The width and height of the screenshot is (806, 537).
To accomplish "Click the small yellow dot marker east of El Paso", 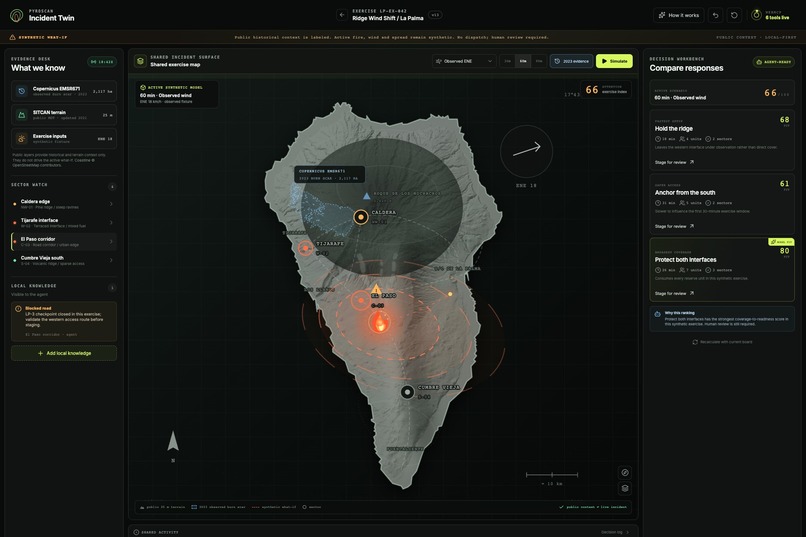I will point(450,294).
